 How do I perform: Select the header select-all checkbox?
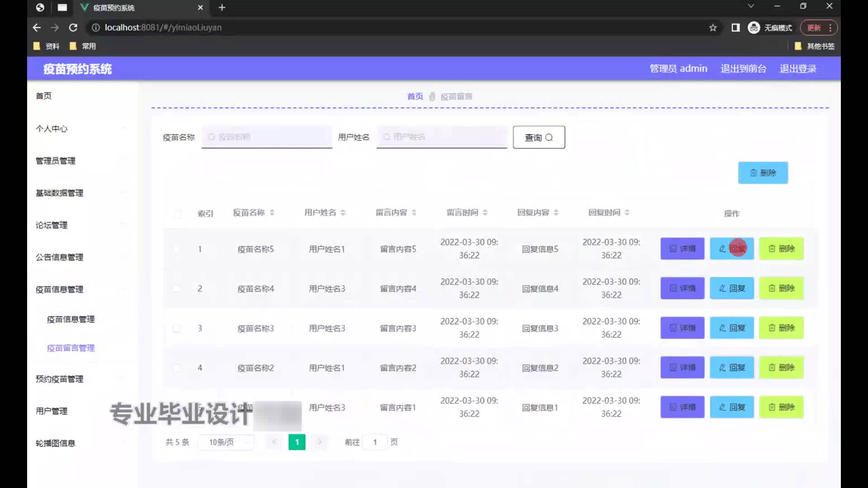(178, 213)
